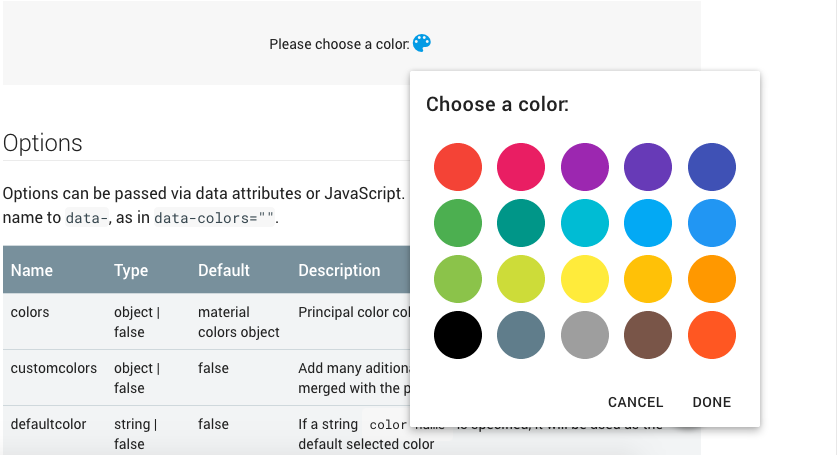The image size is (837, 455).
Task: Choose the purple color swatch
Action: (585, 167)
